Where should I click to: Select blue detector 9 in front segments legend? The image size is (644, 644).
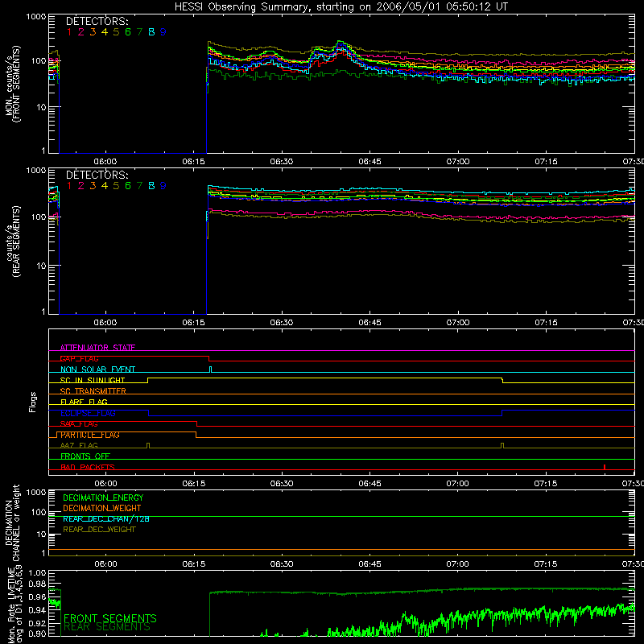tap(163, 32)
